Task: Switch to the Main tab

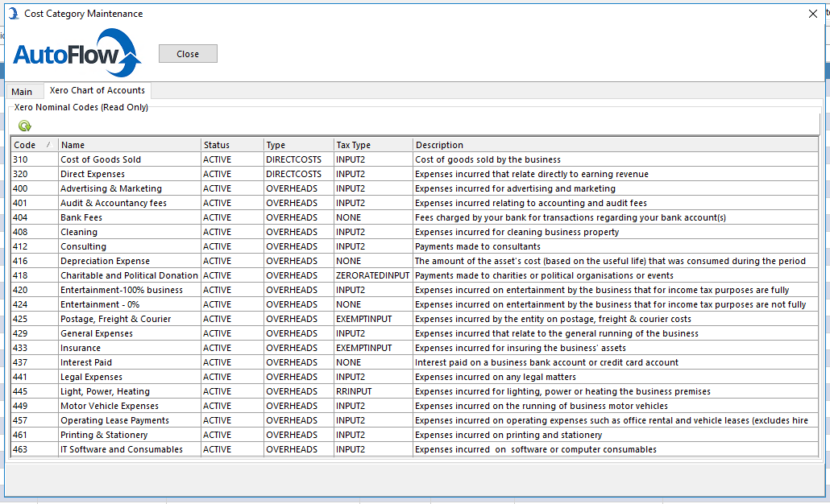Action: pos(22,92)
